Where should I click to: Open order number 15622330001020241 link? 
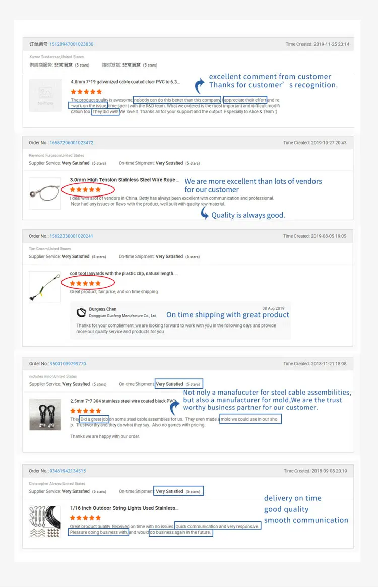click(71, 236)
